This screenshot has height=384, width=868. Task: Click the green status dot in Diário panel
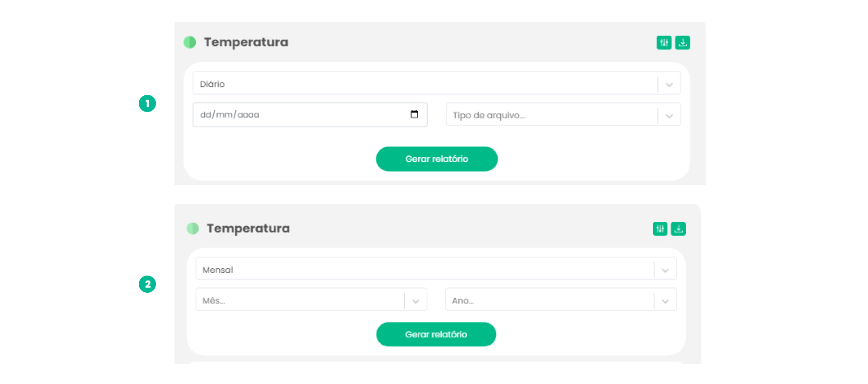(190, 42)
